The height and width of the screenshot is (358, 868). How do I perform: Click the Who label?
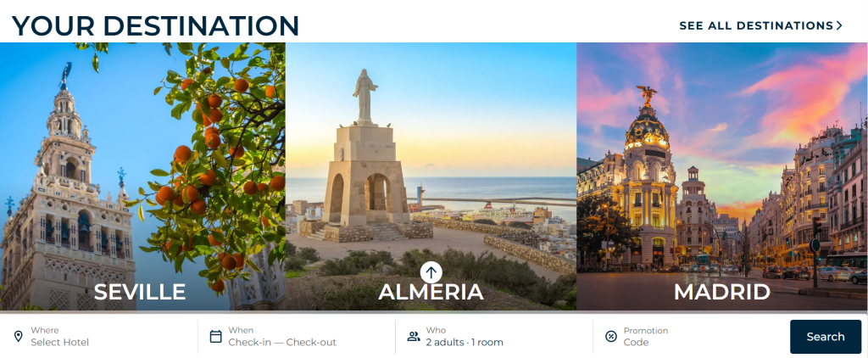436,330
